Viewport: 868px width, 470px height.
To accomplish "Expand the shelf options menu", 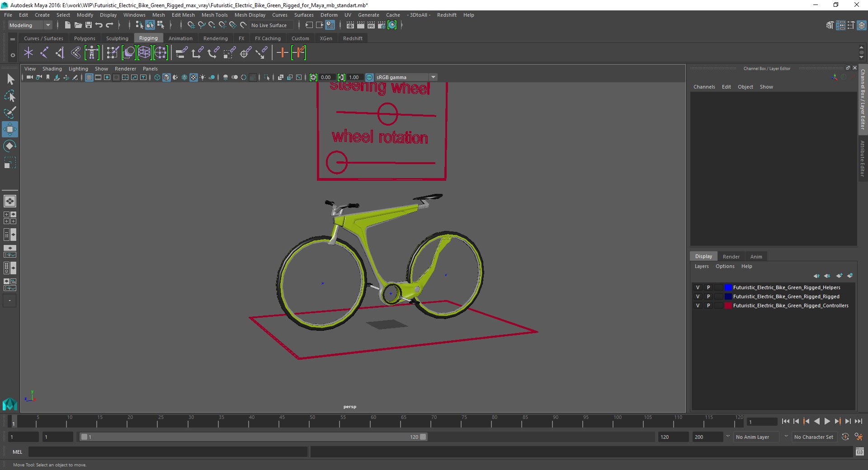I will click(x=13, y=55).
